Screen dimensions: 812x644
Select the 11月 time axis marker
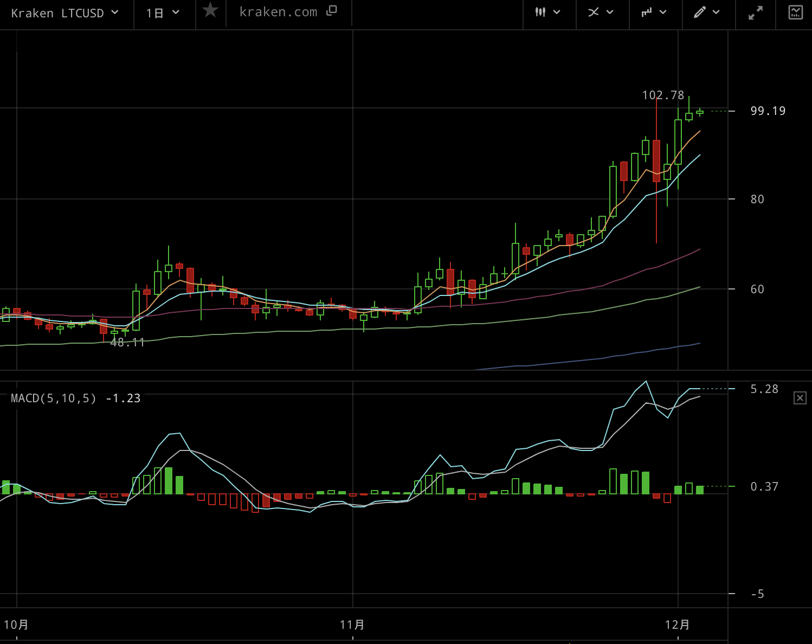point(352,625)
